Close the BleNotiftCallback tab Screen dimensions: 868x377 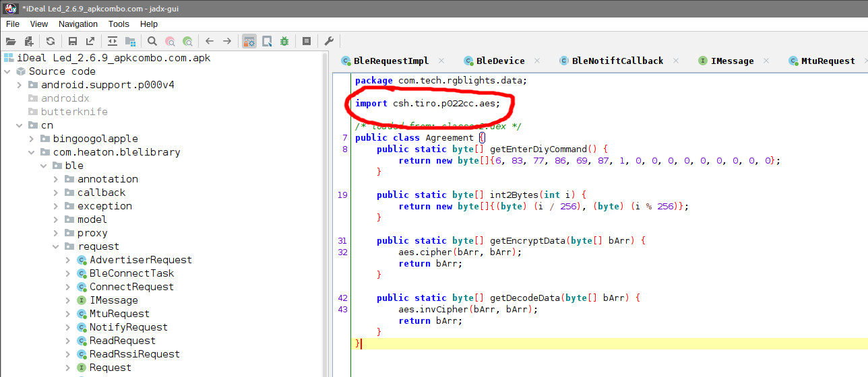tap(677, 61)
